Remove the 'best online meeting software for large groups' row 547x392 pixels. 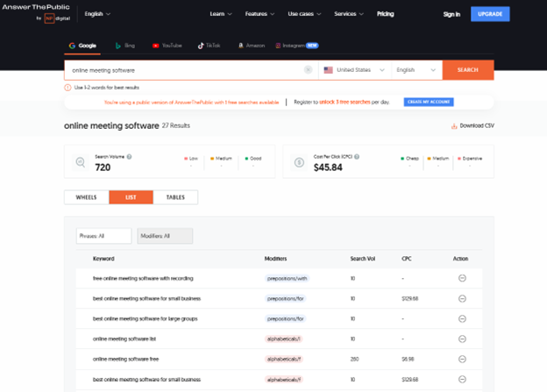[x=462, y=318]
